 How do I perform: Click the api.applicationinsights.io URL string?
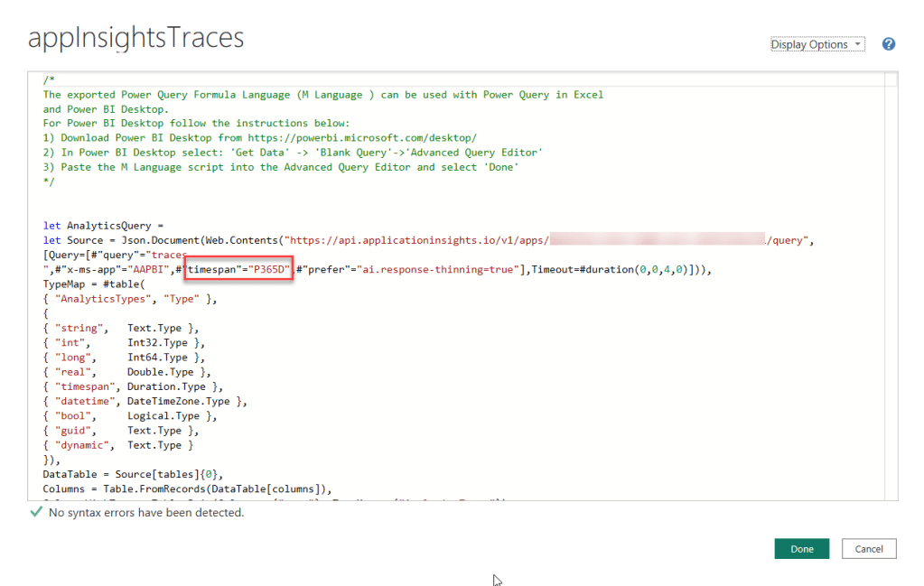(x=415, y=240)
